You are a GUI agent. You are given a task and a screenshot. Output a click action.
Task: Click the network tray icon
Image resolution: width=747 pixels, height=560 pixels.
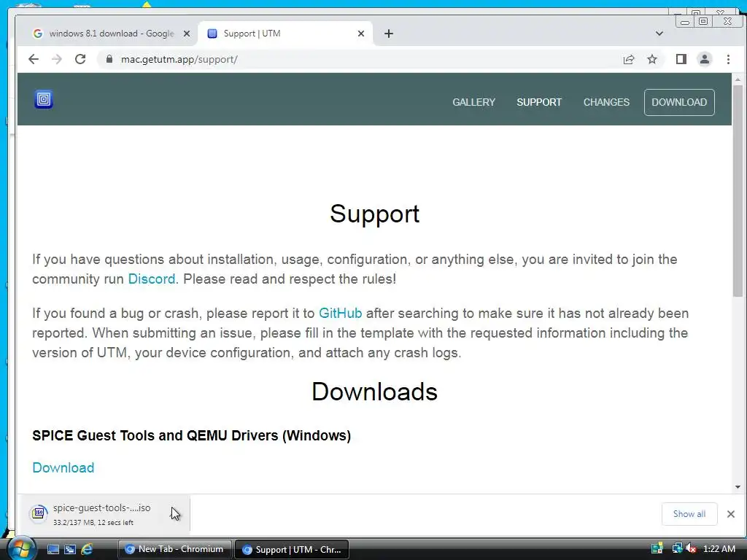[676, 548]
